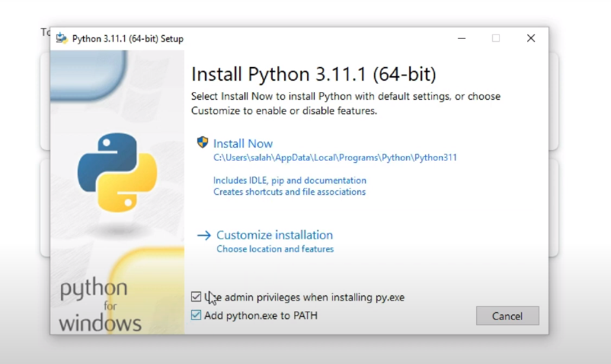Toggle Add python.exe to PATH checkbox
This screenshot has height=364, width=611.
196,315
